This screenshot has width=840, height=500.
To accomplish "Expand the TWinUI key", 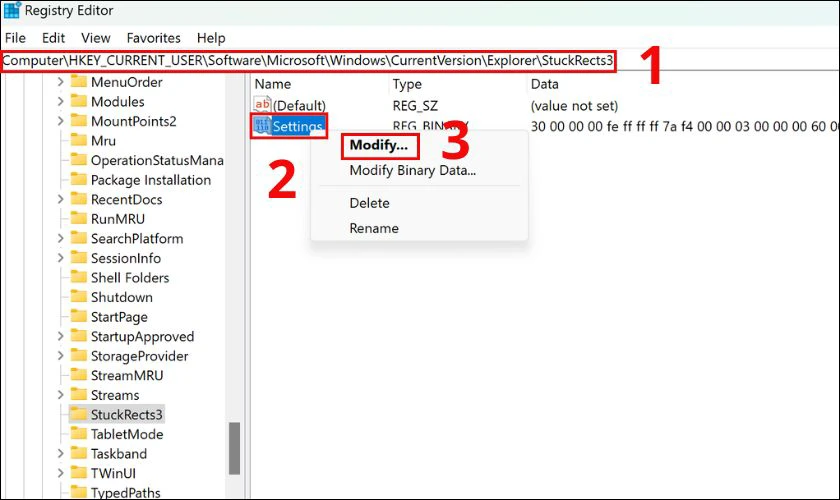I will pyautogui.click(x=61, y=473).
